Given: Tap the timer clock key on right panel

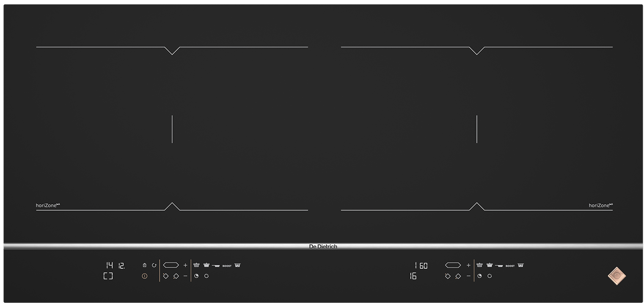Looking at the screenshot, I should (x=479, y=276).
